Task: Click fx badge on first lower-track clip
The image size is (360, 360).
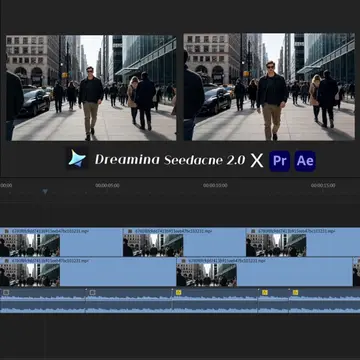Action: coord(6,261)
